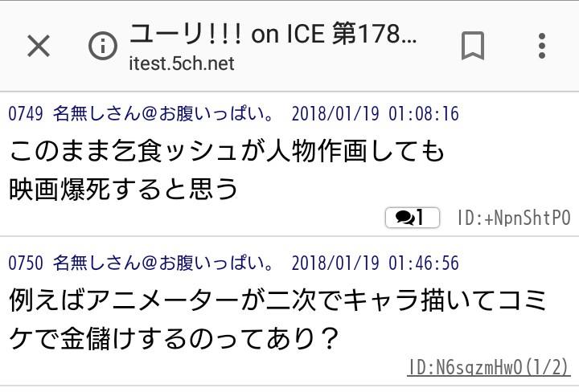Screen dimensions: 579x392
Task: Tap the page title ユーリ!!! on ICE
Action: click(x=273, y=35)
